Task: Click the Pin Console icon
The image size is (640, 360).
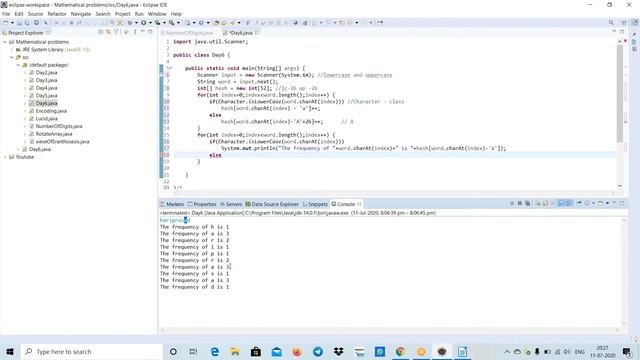Action: [x=579, y=203]
